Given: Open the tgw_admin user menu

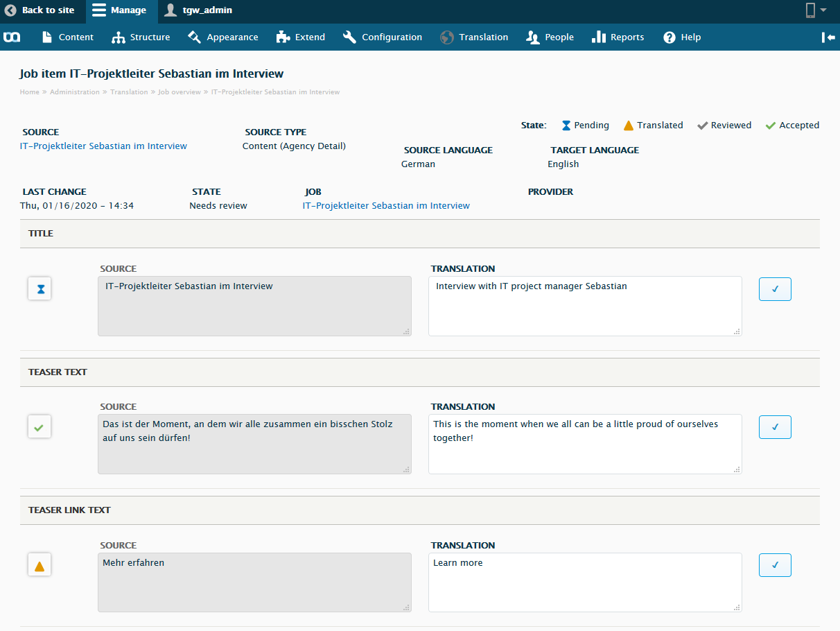Looking at the screenshot, I should (x=198, y=10).
